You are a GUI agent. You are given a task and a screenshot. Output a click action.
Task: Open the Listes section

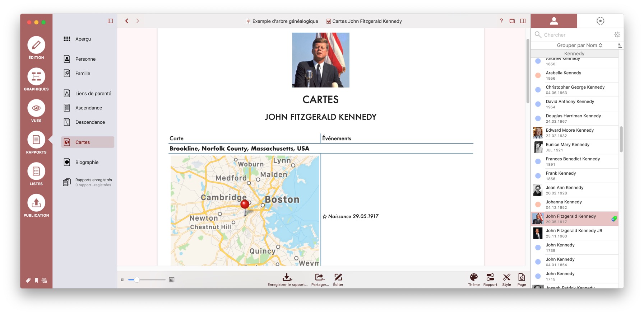pos(36,174)
